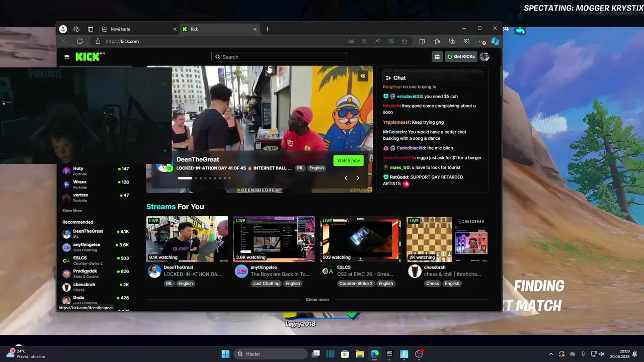
Task: Open Edge settings and more menu
Action: [481, 41]
